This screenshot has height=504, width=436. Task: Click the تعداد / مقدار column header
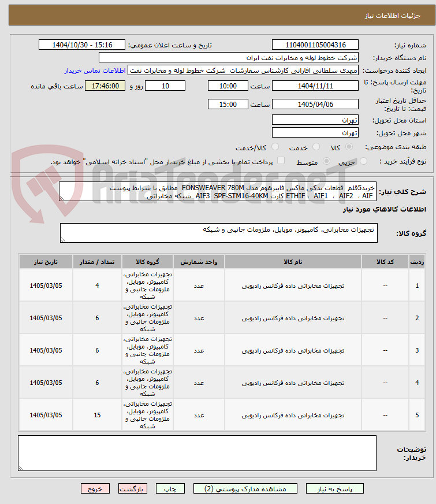click(x=97, y=262)
